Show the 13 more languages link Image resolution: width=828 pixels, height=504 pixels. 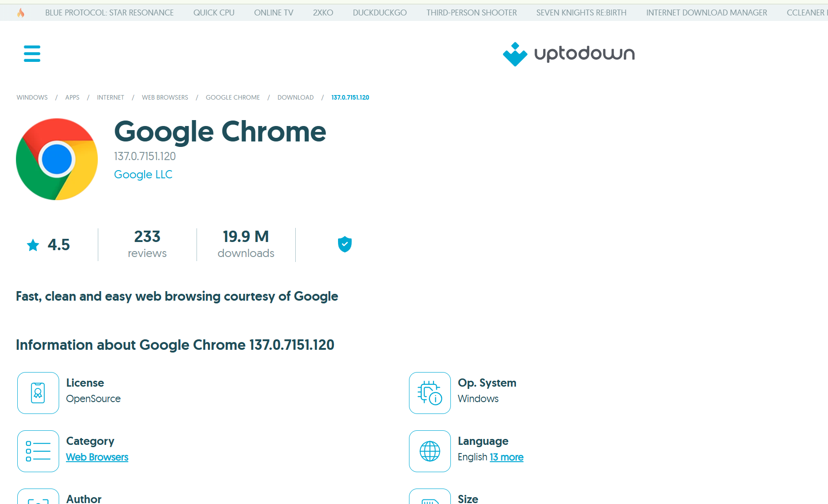507,457
